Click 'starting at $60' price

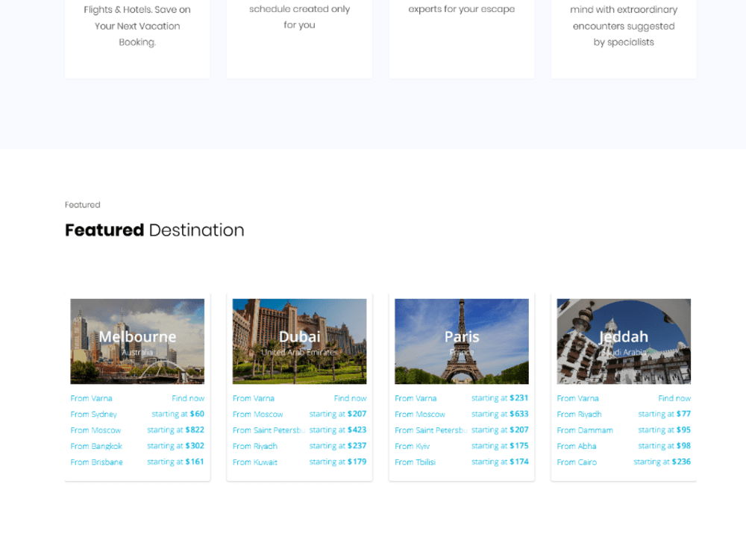[178, 414]
